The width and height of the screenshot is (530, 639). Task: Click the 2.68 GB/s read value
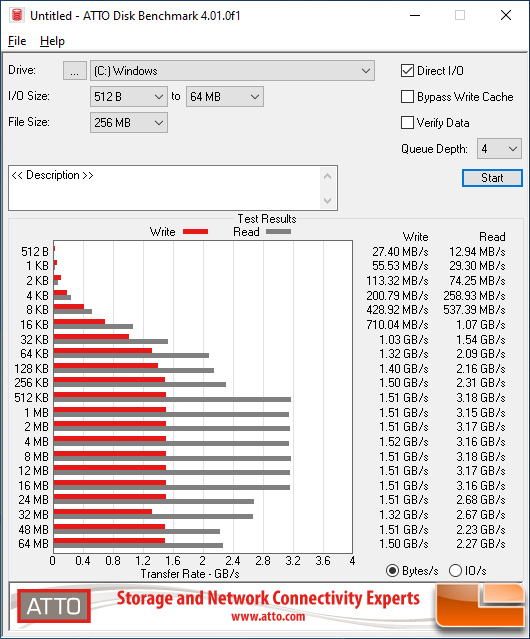click(x=481, y=500)
